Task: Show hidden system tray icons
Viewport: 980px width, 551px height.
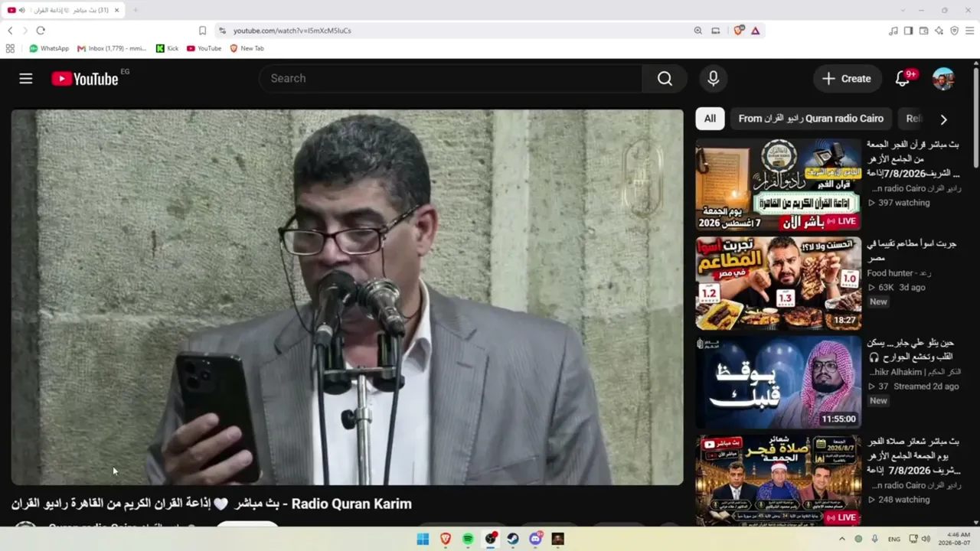Action: [x=842, y=539]
